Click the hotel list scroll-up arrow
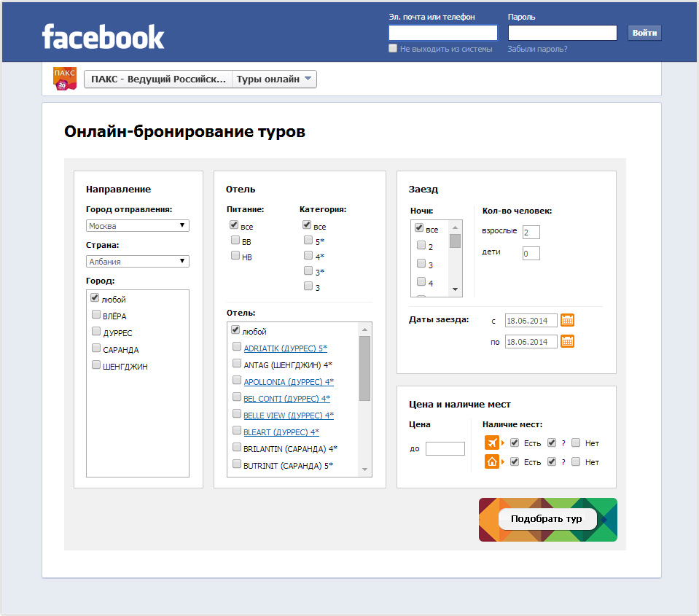The width and height of the screenshot is (699, 616). click(364, 330)
